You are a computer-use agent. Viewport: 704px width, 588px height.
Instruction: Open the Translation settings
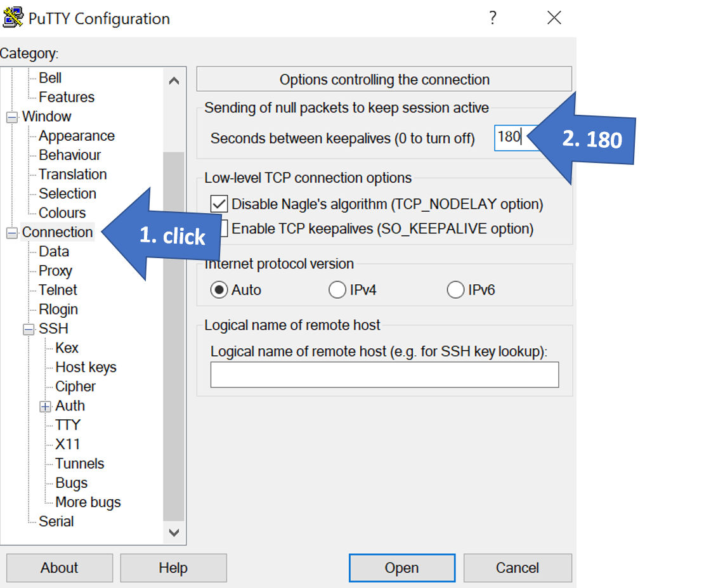pyautogui.click(x=72, y=174)
